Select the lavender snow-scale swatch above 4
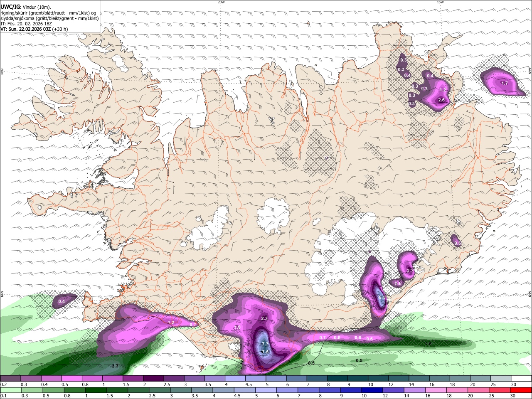Viewport: 532px width, 399px height. [235, 379]
